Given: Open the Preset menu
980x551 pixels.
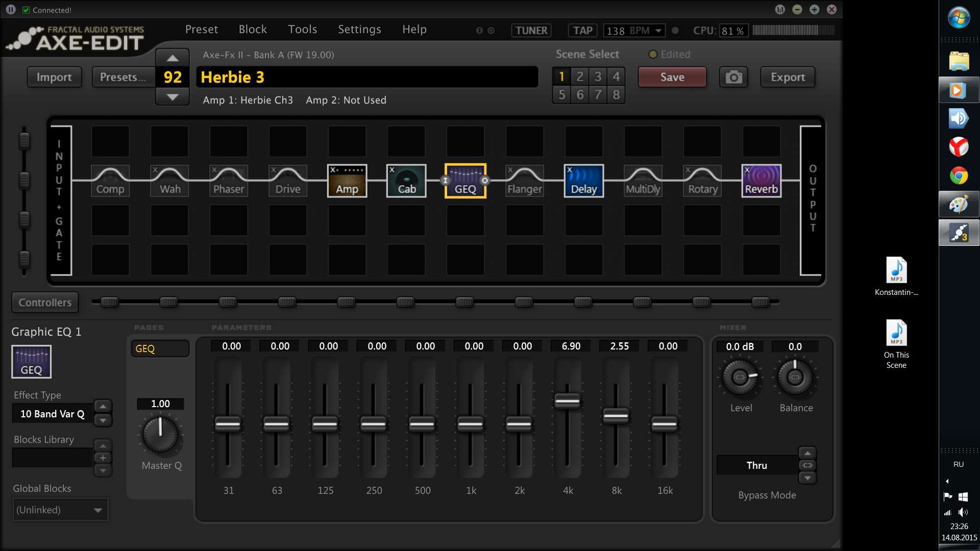Looking at the screenshot, I should click(202, 30).
